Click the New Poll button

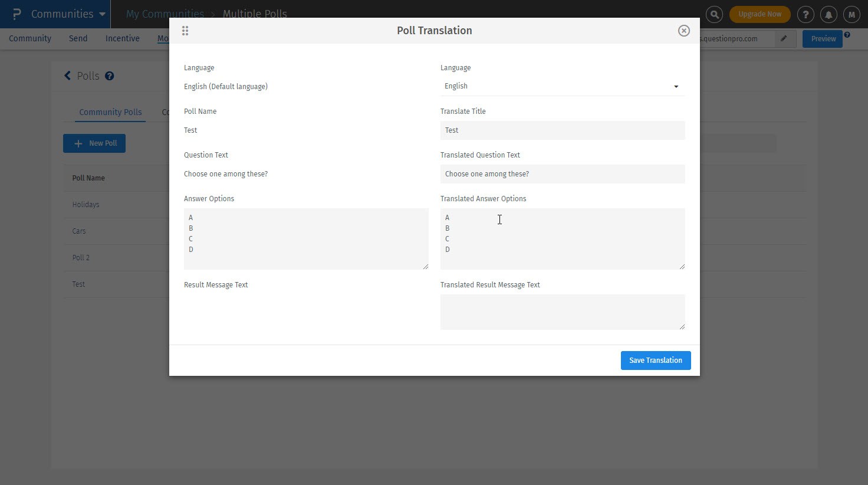[94, 143]
